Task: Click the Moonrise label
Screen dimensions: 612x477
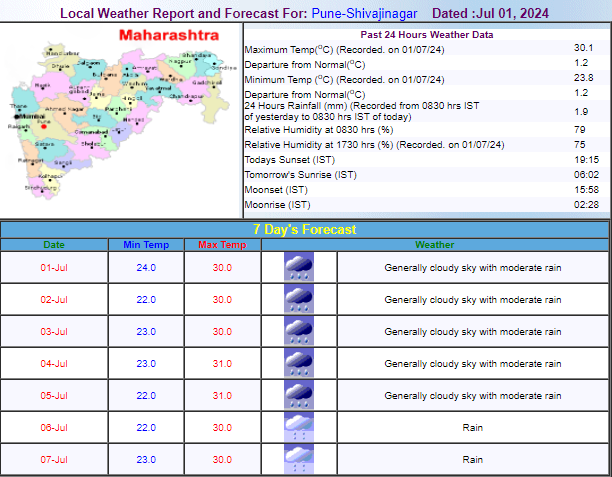Action: tap(277, 205)
